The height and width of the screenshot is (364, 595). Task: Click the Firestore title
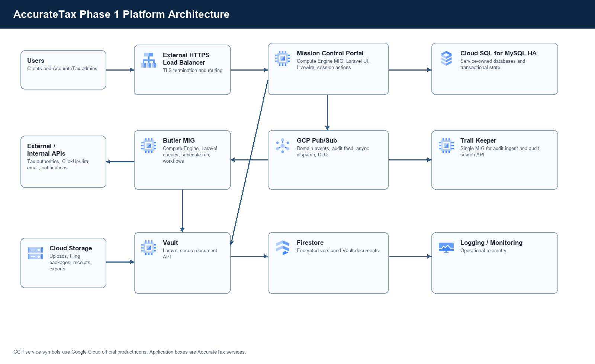310,243
